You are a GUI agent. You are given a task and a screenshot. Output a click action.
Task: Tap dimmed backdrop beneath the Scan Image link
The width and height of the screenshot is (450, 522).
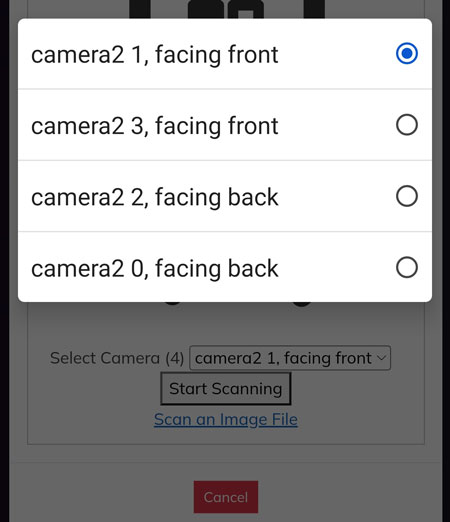(226, 436)
